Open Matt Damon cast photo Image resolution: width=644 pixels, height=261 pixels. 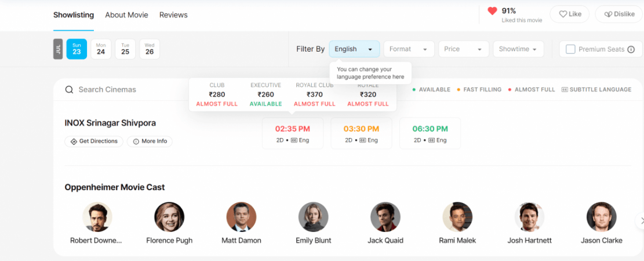[241, 216]
